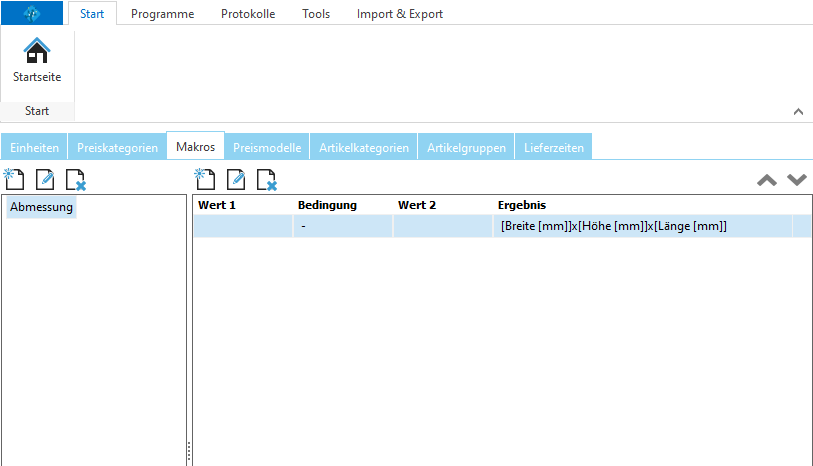Switch to the Einheiten tab
This screenshot has height=466, width=813.
(x=35, y=147)
